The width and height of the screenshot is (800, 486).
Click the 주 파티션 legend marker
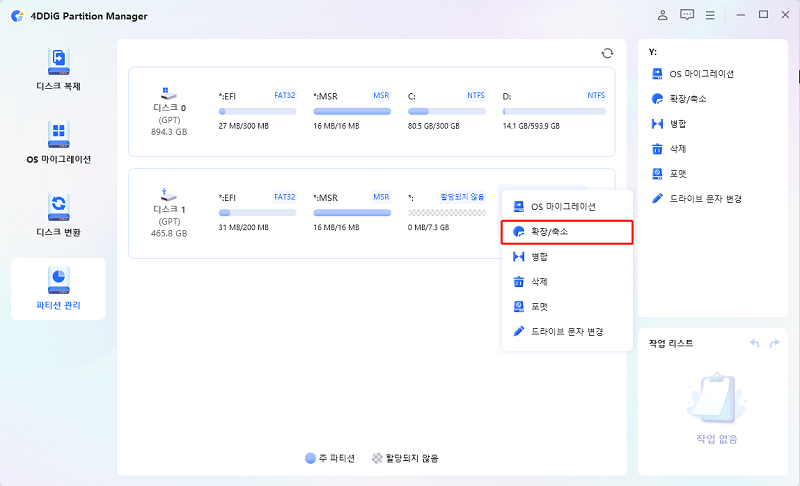pyautogui.click(x=310, y=458)
